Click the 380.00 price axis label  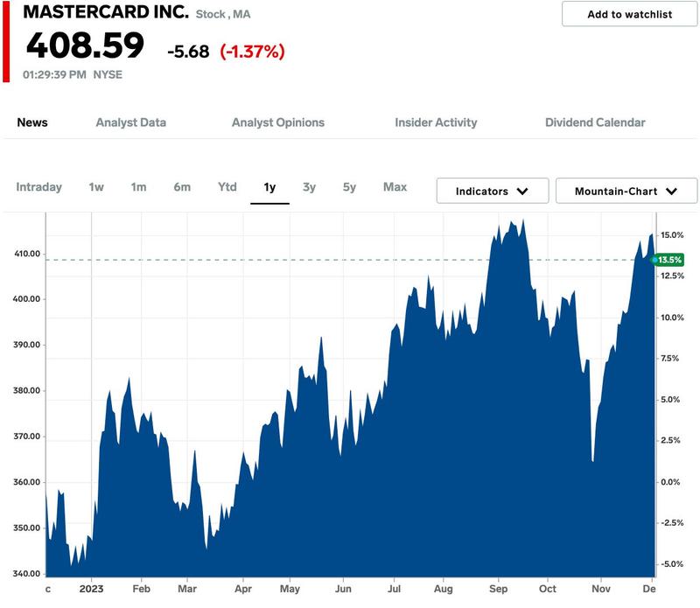coord(27,390)
